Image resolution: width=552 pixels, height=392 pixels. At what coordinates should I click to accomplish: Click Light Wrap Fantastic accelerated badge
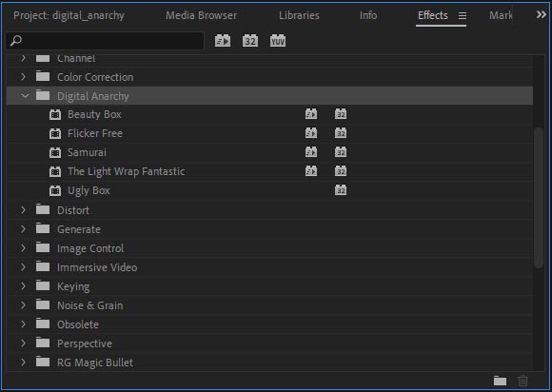pyautogui.click(x=311, y=171)
